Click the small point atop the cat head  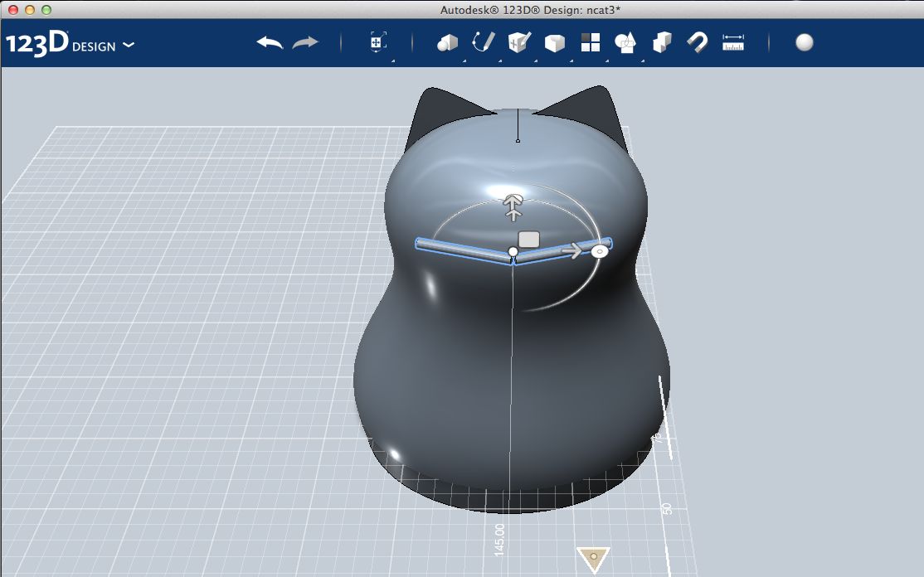518,141
